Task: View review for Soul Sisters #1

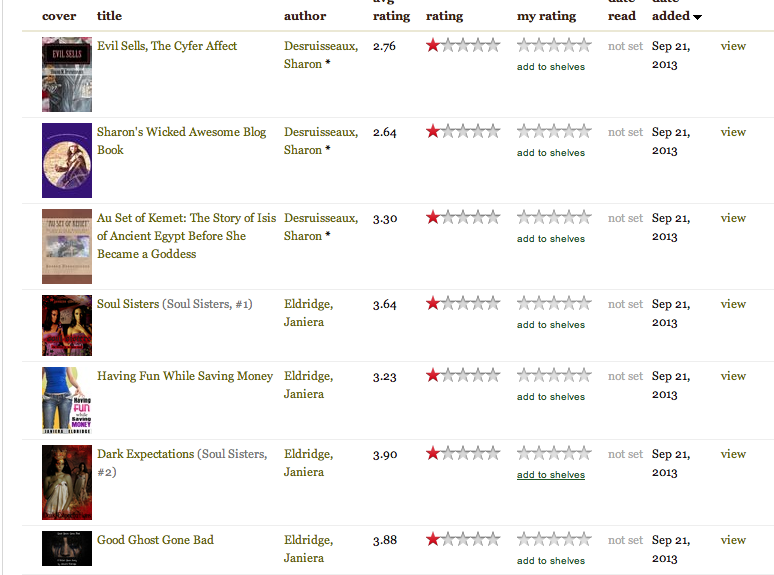Action: 733,304
